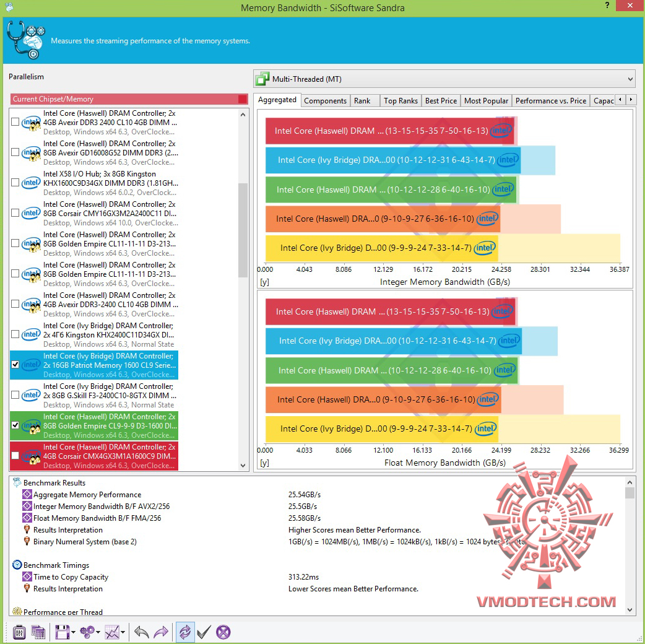Click chipset list scroll up arrow
The width and height of the screenshot is (645, 644).
pyautogui.click(x=243, y=115)
